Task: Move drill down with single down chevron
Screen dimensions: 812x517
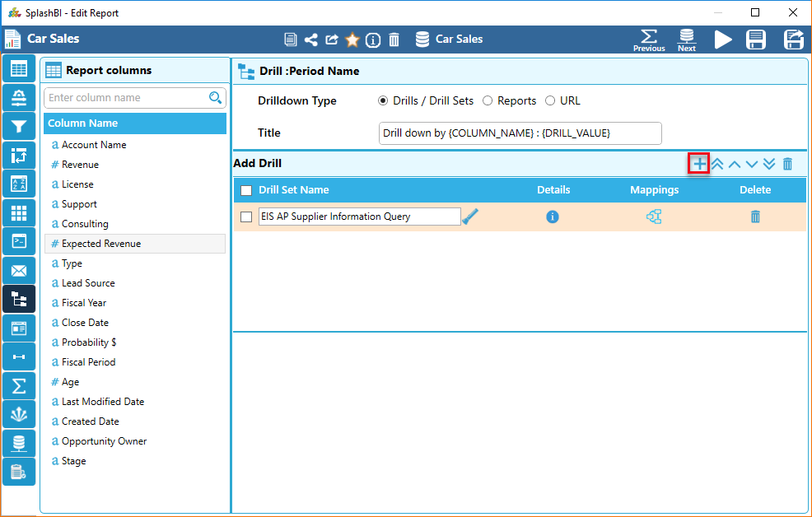Action: tap(752, 164)
